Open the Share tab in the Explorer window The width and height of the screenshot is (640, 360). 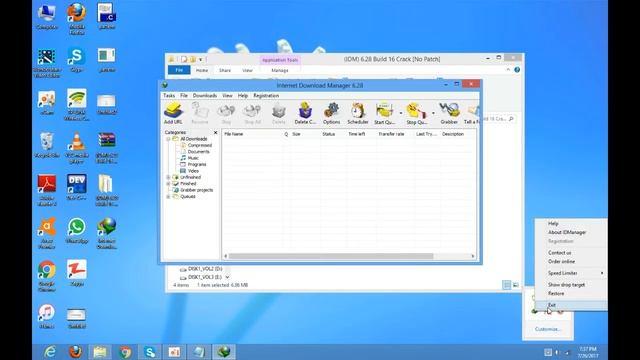[x=225, y=70]
